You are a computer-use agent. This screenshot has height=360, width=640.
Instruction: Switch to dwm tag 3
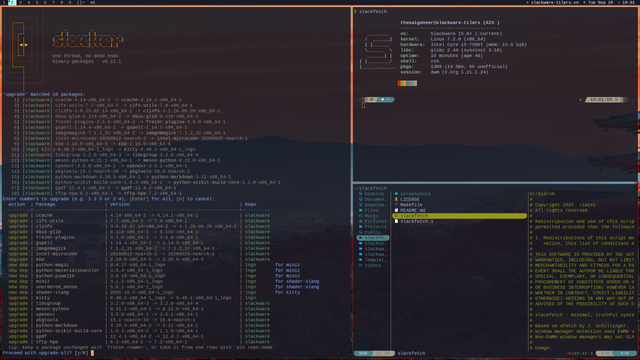pyautogui.click(x=20, y=2)
